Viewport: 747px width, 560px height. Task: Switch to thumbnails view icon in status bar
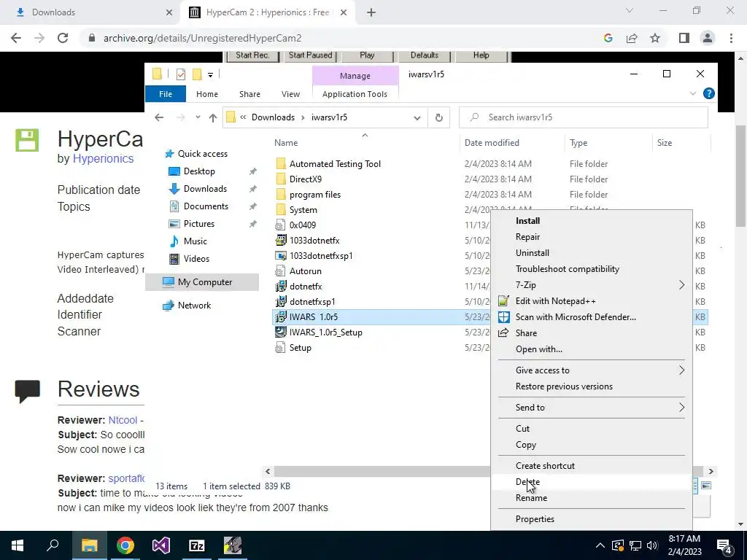click(x=706, y=486)
